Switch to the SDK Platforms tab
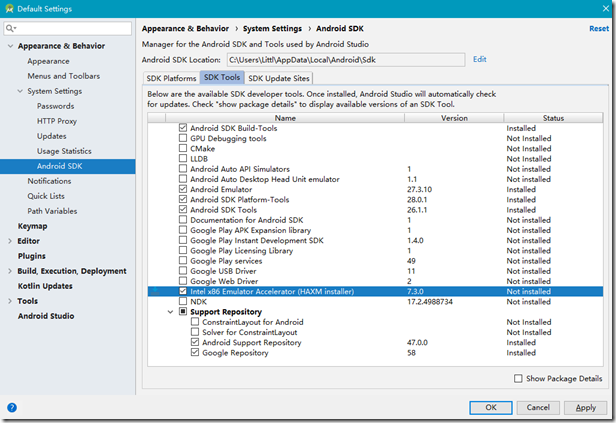616x423 pixels. pos(171,78)
